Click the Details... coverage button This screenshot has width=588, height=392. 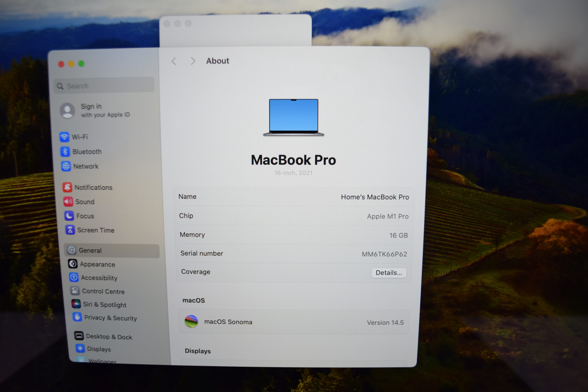pos(389,273)
